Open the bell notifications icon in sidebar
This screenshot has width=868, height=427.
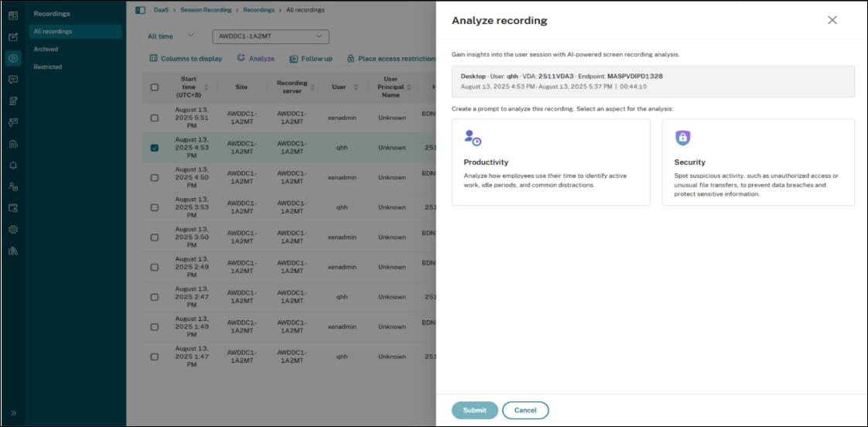pos(13,165)
